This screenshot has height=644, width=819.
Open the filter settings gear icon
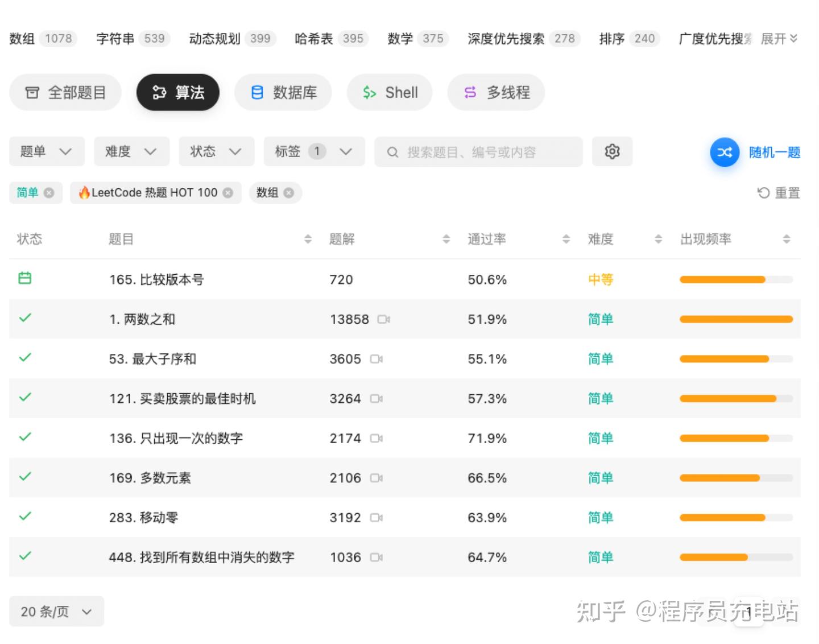coord(612,151)
